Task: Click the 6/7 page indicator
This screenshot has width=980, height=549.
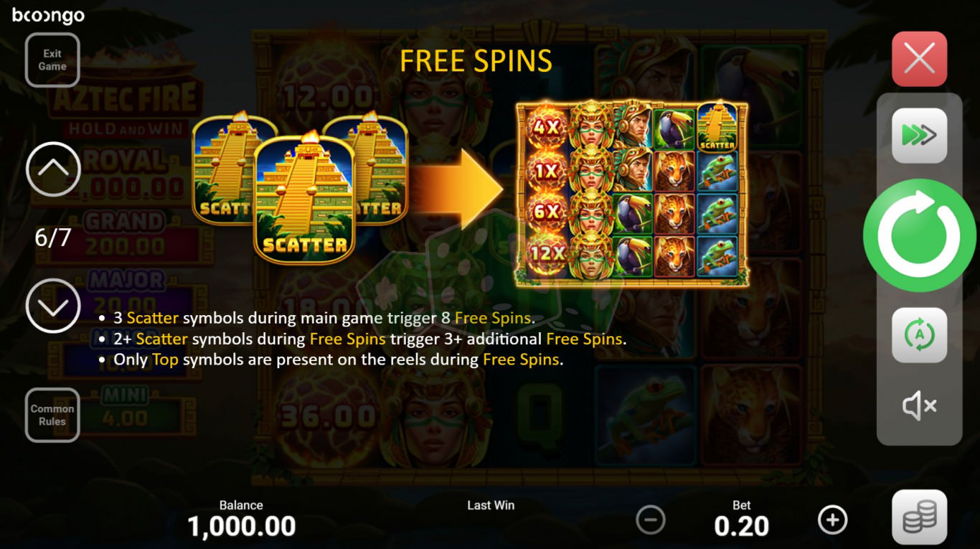Action: pyautogui.click(x=53, y=238)
